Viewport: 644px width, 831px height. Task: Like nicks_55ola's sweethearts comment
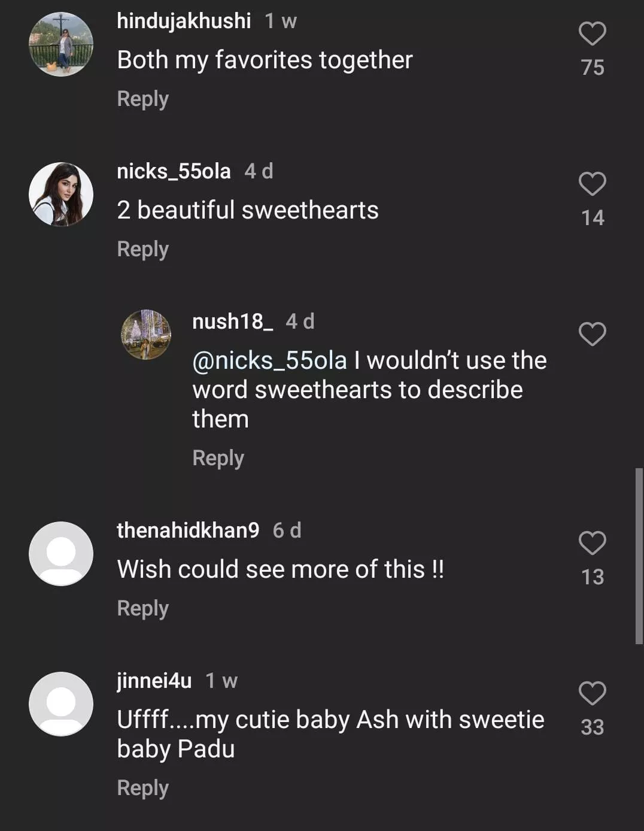(592, 184)
